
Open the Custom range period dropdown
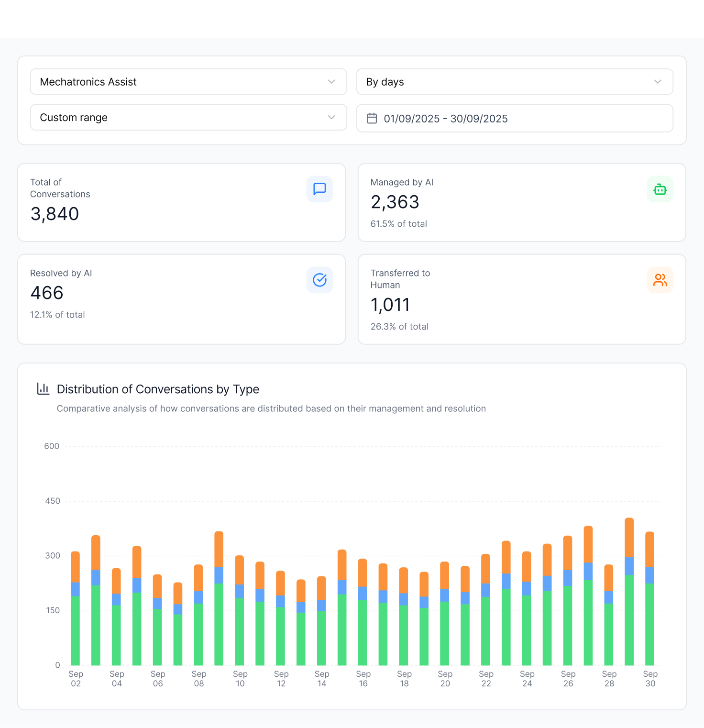(188, 117)
